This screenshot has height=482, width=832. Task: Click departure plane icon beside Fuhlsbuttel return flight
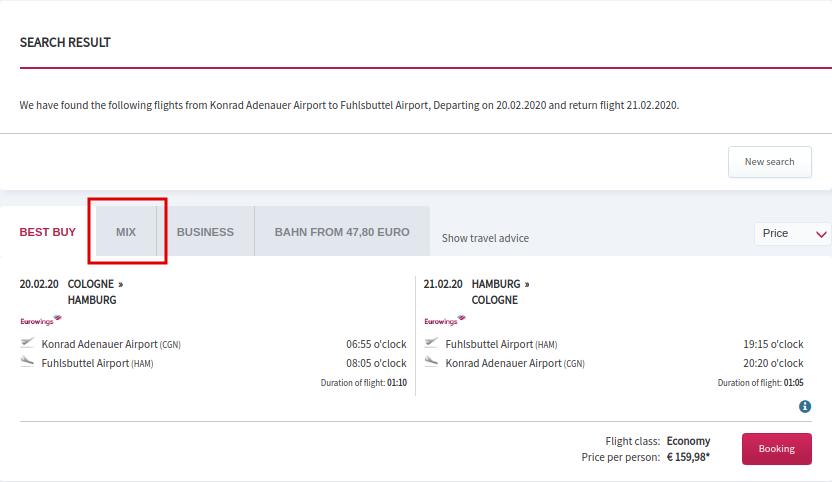click(431, 343)
